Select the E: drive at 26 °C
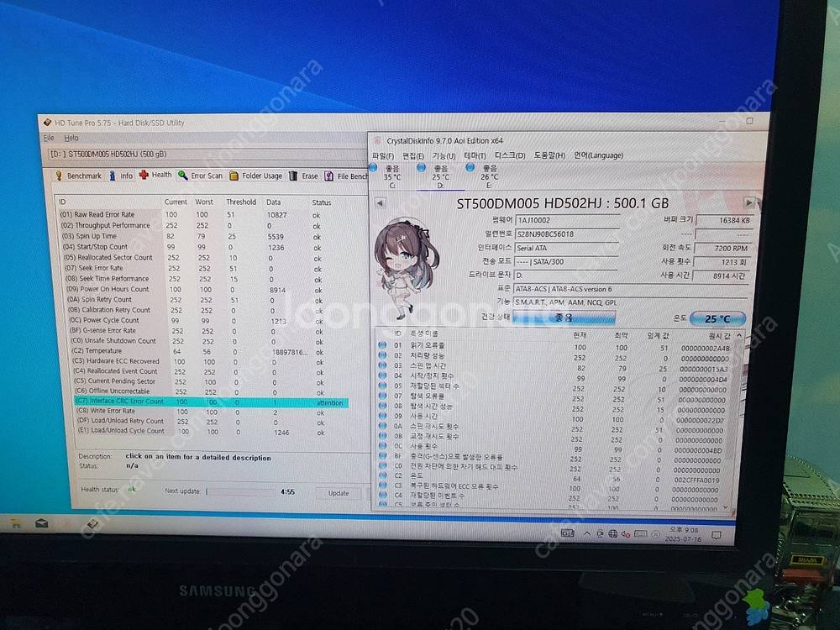 coord(485,176)
